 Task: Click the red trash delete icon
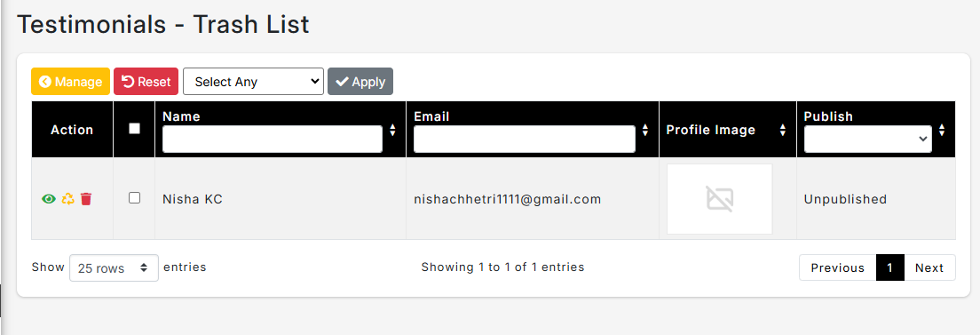[86, 199]
